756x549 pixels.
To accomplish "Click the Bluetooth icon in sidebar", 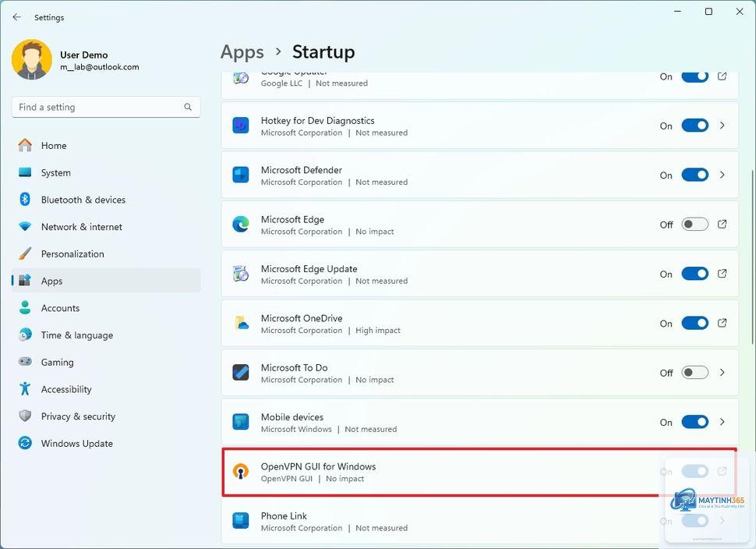I will pyautogui.click(x=25, y=199).
